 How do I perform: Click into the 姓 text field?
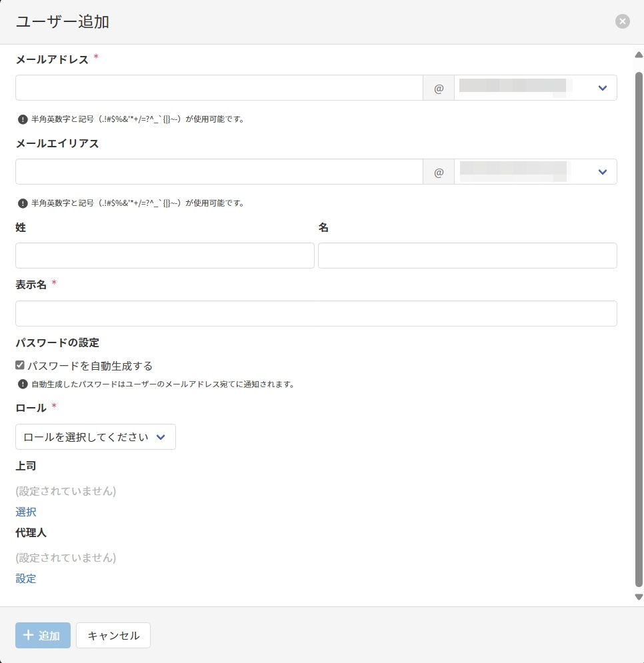tap(165, 256)
